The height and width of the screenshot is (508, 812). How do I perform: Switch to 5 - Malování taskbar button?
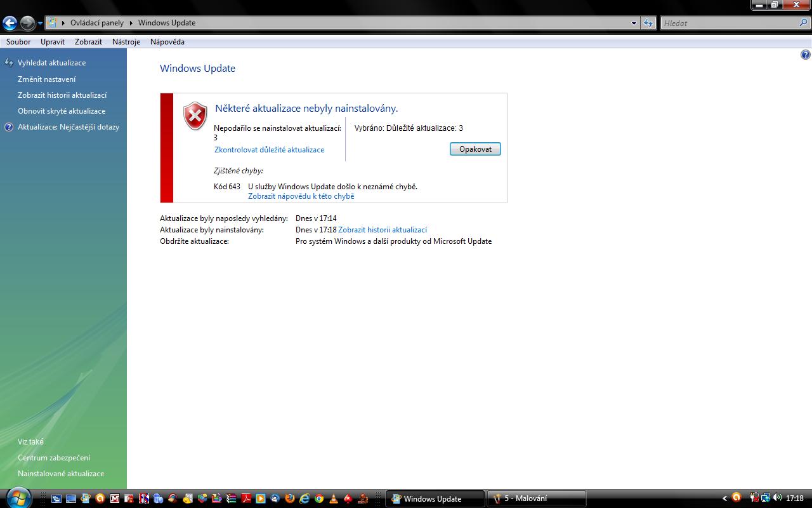pos(536,498)
